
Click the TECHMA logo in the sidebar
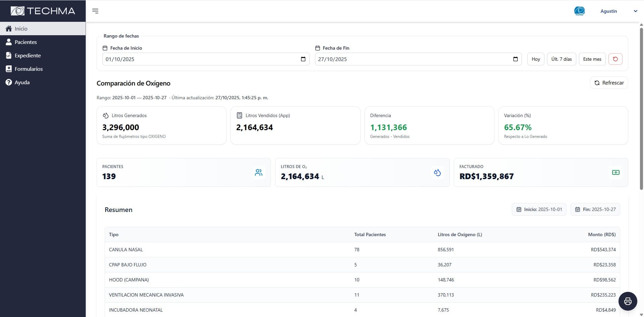(x=43, y=11)
